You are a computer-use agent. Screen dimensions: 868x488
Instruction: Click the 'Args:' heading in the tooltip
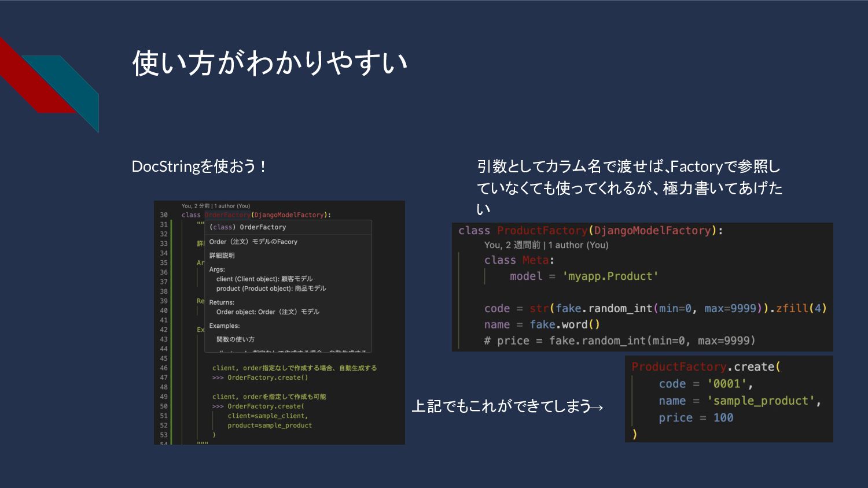[217, 269]
